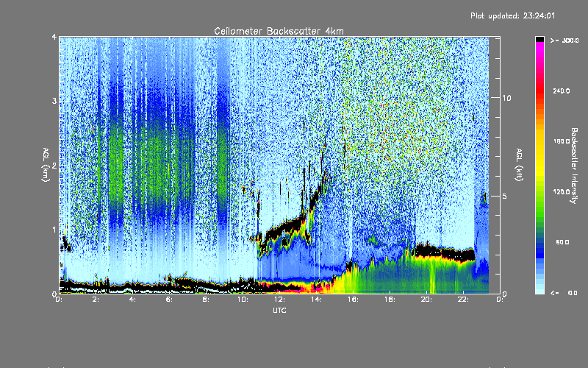The width and height of the screenshot is (588, 368).
Task: Click the 'Ceilometer Backscatter 4km' chart title
Action: pyautogui.click(x=279, y=31)
